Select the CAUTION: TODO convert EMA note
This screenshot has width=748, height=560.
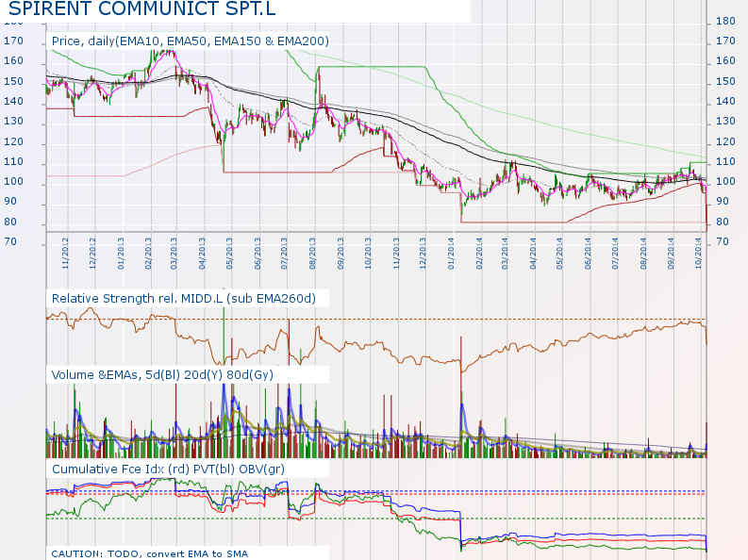[x=150, y=553]
